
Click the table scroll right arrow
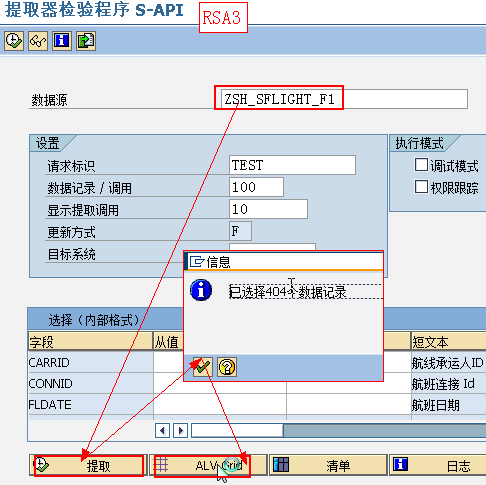tap(181, 431)
